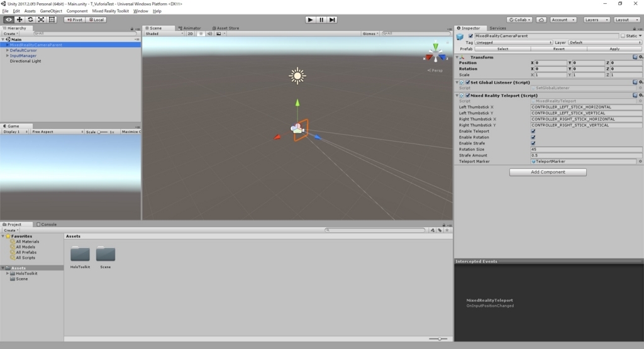Switch to the Console tab
This screenshot has height=349, width=644.
(x=47, y=224)
